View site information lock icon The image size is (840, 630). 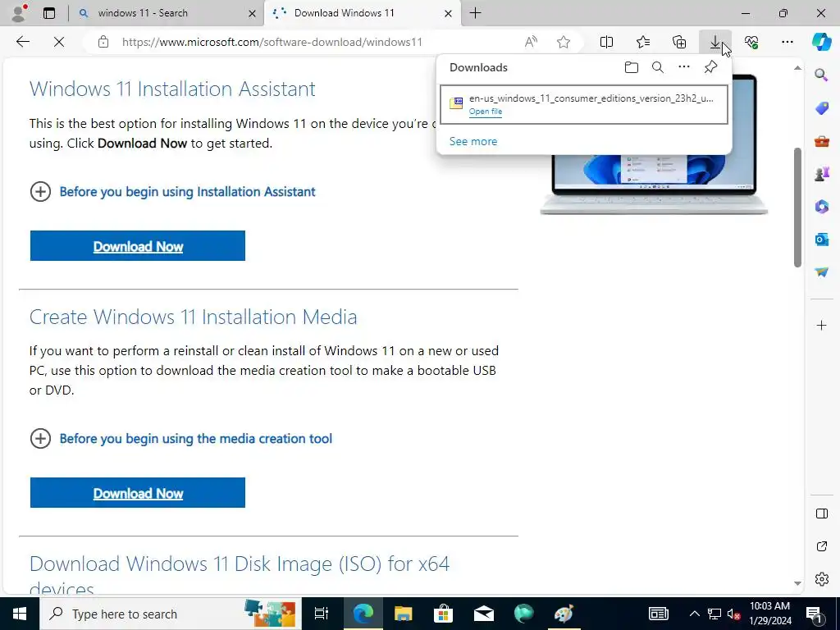click(x=103, y=42)
